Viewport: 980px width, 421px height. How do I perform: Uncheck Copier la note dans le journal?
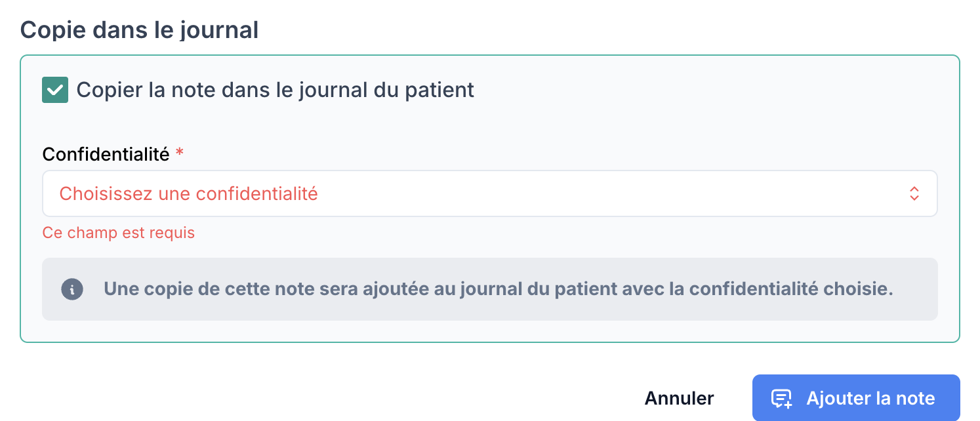coord(55,90)
